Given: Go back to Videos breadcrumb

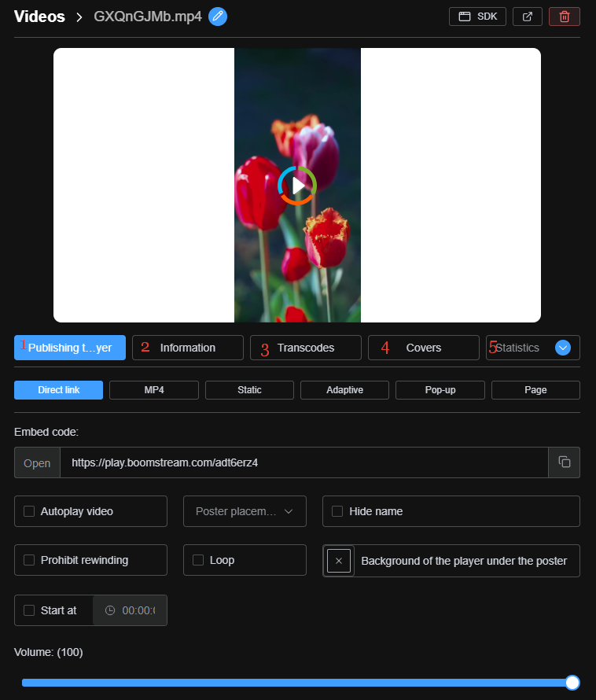Looking at the screenshot, I should [39, 17].
